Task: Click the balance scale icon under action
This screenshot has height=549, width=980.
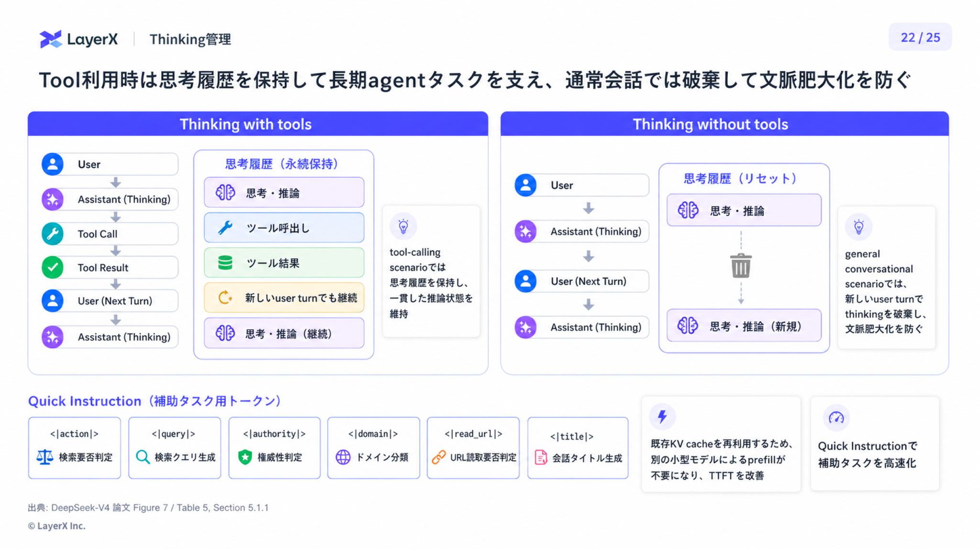Action: point(45,457)
